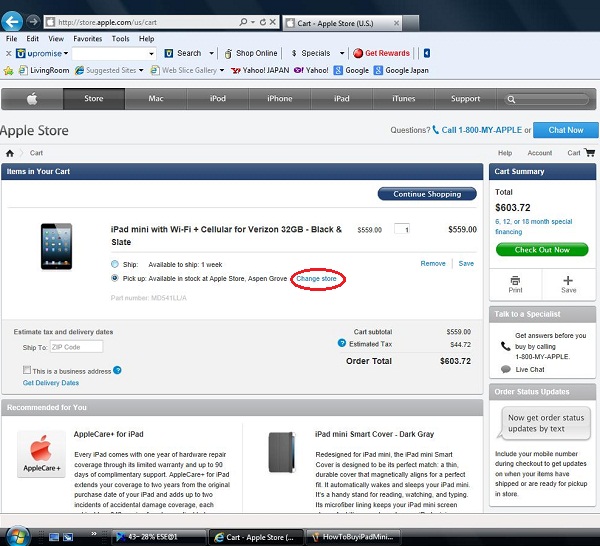Click special financing link in Cart Summary
The image size is (600, 546).
click(x=533, y=227)
